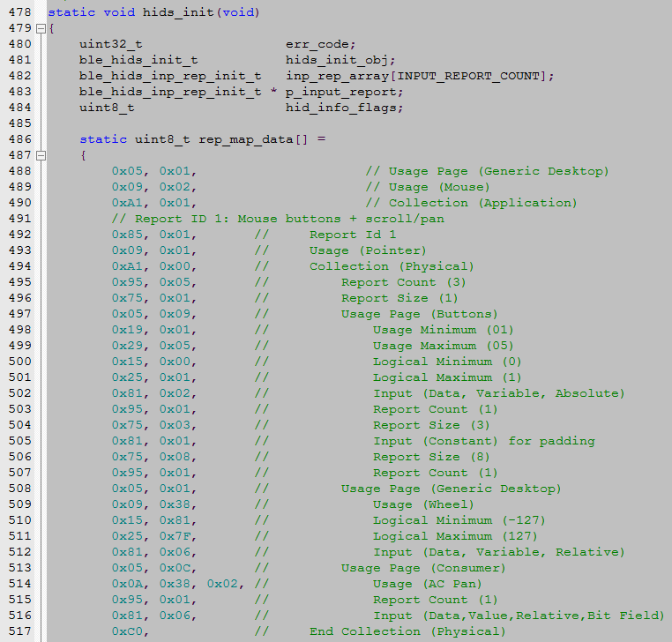Click INPUT_REPORT_COUNT in the inp_rep_array declaration

468,76
